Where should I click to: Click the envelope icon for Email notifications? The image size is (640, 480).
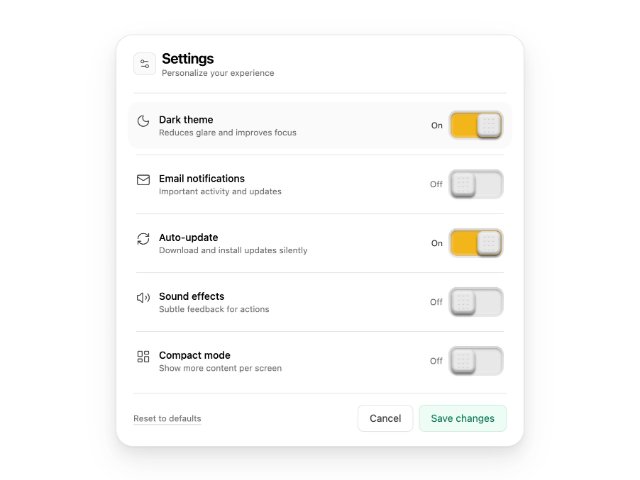pos(143,180)
